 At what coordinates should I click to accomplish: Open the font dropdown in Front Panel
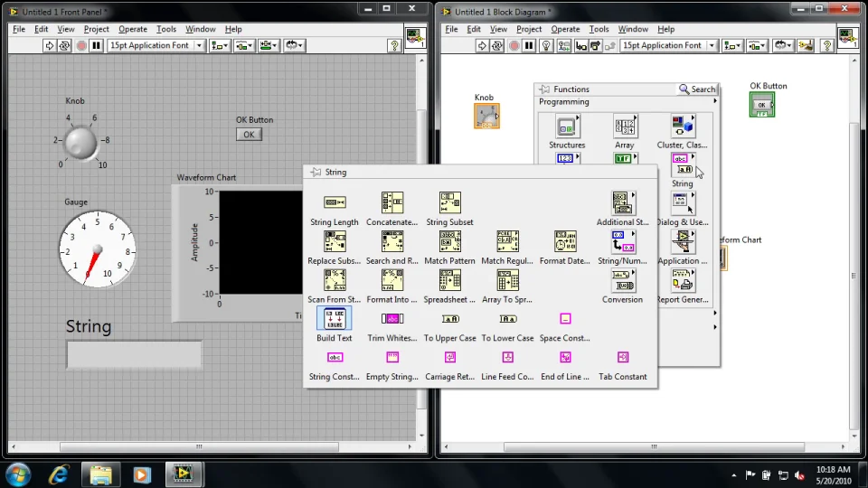tap(156, 45)
